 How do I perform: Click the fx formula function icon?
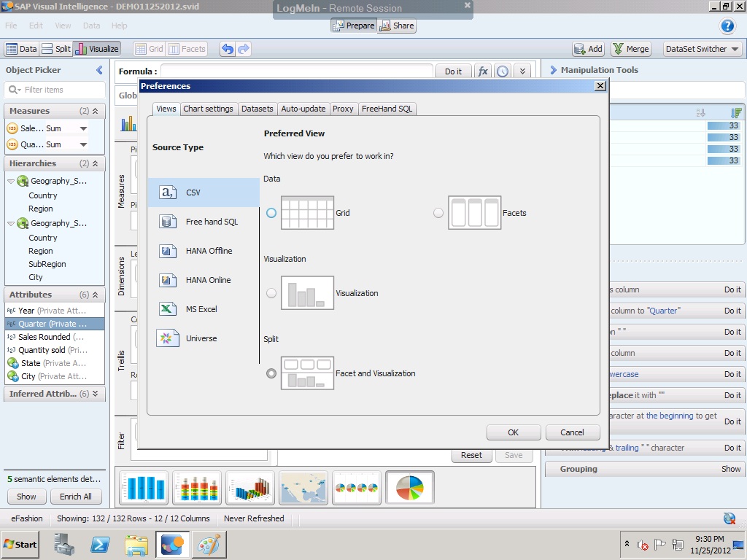coord(483,71)
